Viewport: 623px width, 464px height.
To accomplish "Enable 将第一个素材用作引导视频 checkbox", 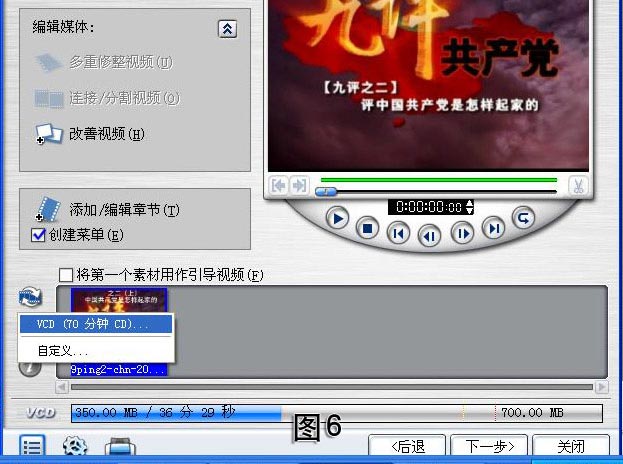I will (x=66, y=275).
